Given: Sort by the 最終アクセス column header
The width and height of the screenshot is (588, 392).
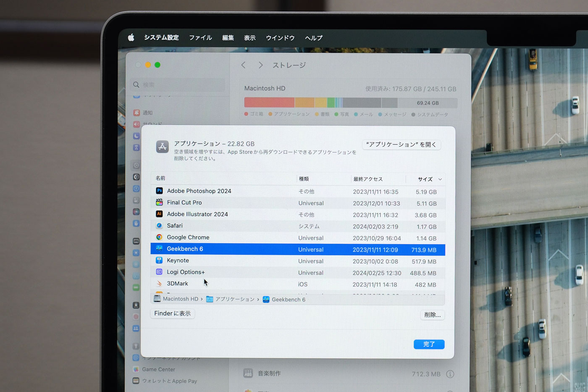Looking at the screenshot, I should point(368,179).
